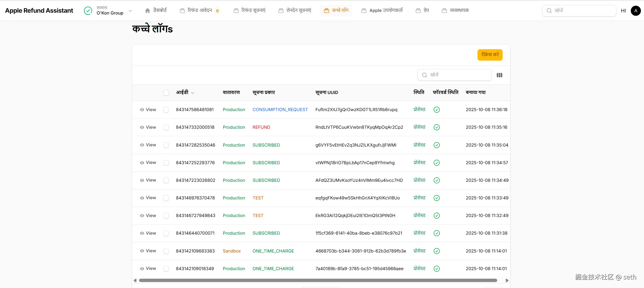The image size is (644, 288).
Task: Click user avatar A at top right
Action: coord(636,11)
